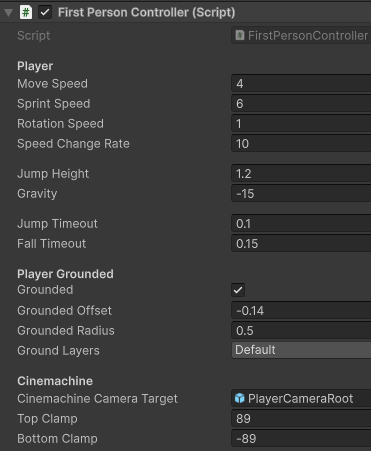Click the Sprint Speed label
The height and width of the screenshot is (451, 371).
(54, 104)
